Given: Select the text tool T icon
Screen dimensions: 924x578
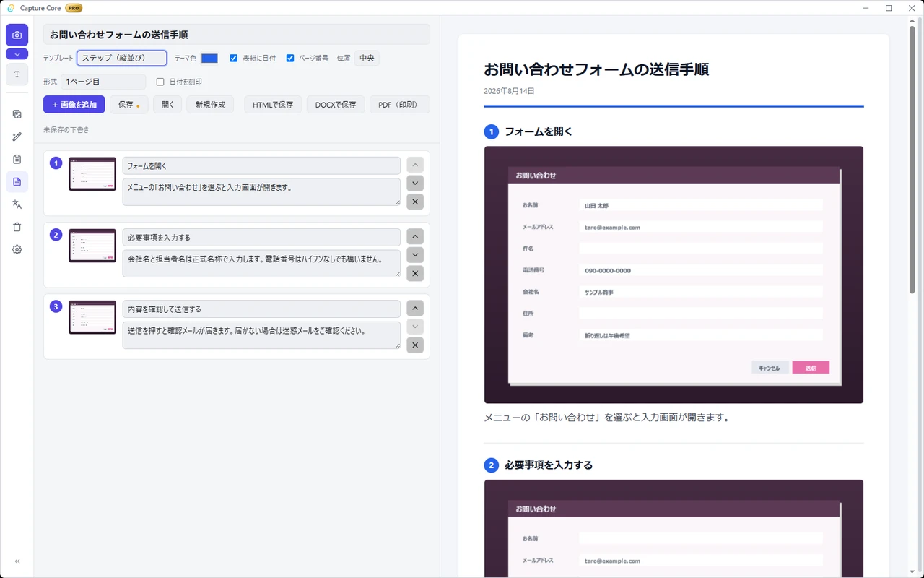Looking at the screenshot, I should [x=17, y=74].
